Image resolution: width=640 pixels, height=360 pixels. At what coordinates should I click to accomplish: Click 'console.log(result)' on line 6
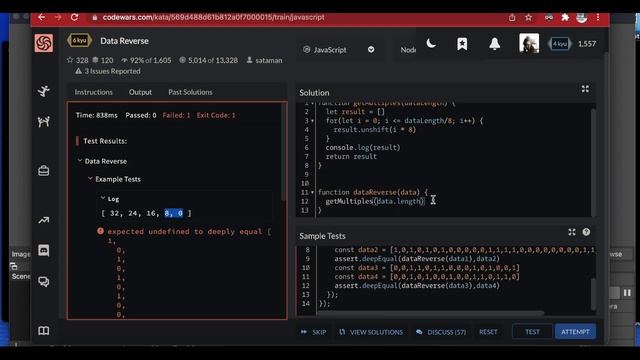point(363,147)
